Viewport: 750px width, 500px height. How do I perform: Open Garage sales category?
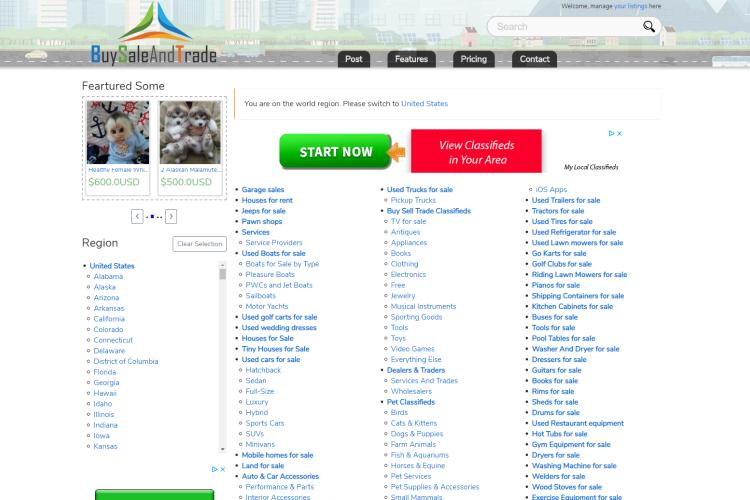(263, 190)
